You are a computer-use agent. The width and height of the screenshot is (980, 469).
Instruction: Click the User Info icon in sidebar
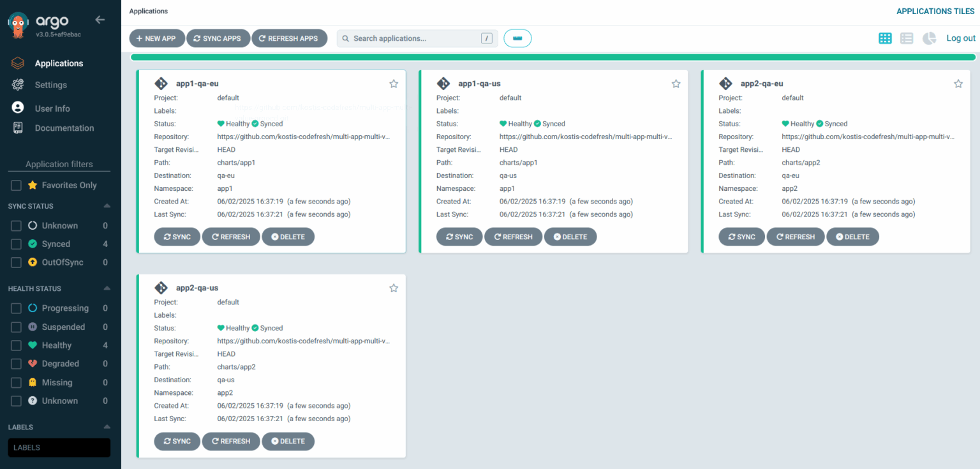(17, 108)
